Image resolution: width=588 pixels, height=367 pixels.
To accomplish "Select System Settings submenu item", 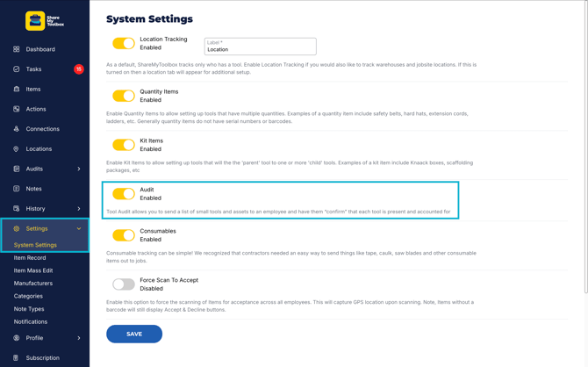I will pyautogui.click(x=35, y=245).
